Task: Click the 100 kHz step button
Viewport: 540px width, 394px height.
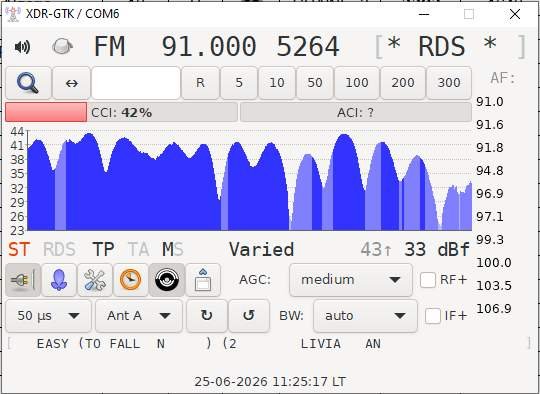Action: [x=357, y=83]
